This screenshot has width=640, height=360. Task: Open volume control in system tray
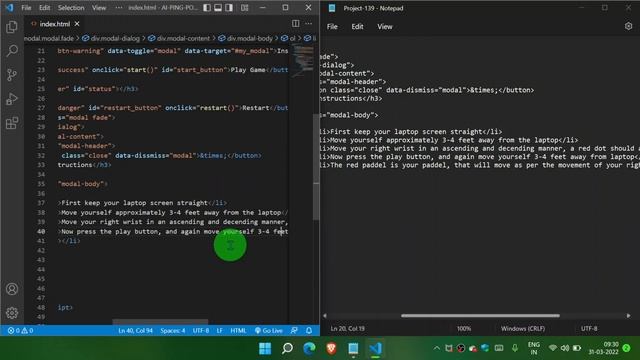[x=565, y=348]
